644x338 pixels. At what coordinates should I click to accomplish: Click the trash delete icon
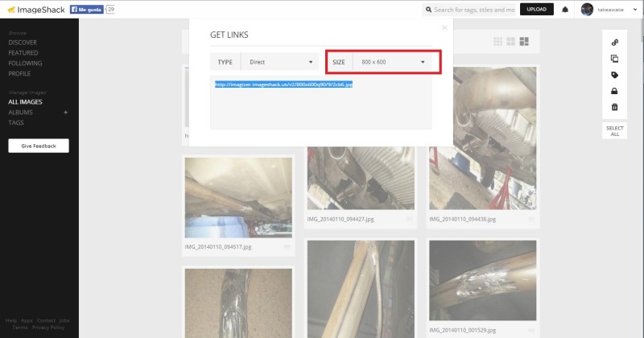614,107
